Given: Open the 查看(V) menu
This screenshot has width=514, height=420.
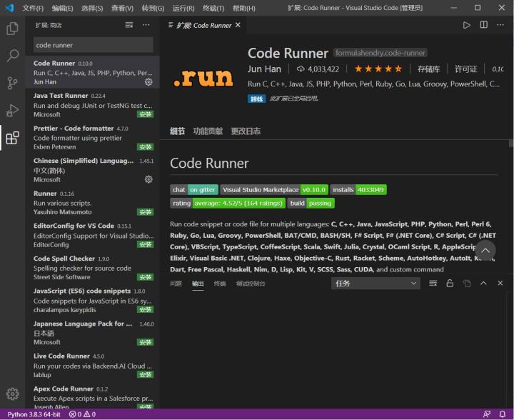Looking at the screenshot, I should point(122,8).
